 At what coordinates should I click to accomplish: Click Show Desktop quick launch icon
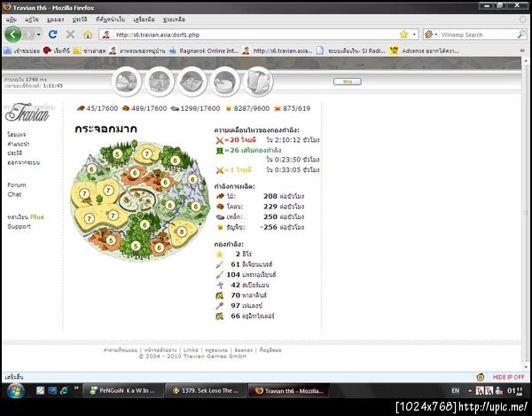52,390
